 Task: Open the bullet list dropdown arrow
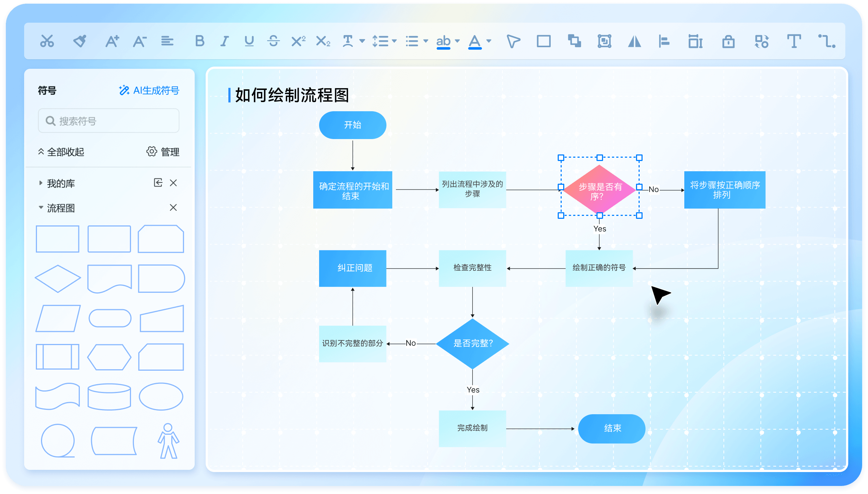tap(426, 41)
